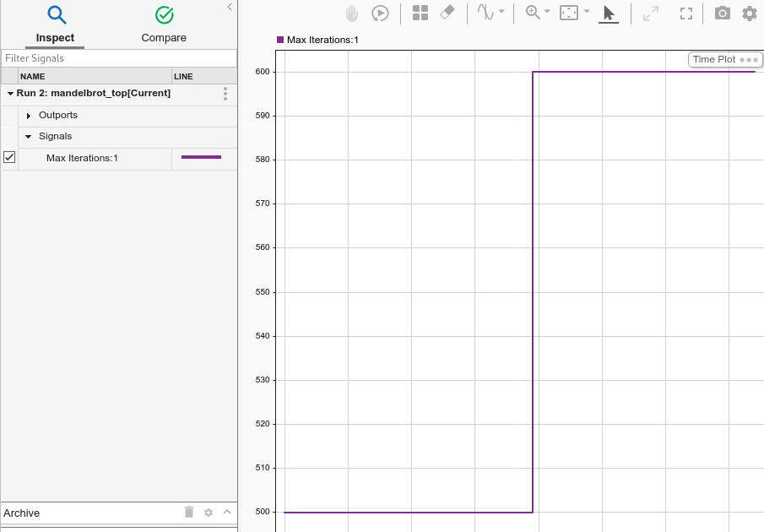Open zoom tool dropdown arrow
The width and height of the screenshot is (764, 532).
(x=547, y=13)
